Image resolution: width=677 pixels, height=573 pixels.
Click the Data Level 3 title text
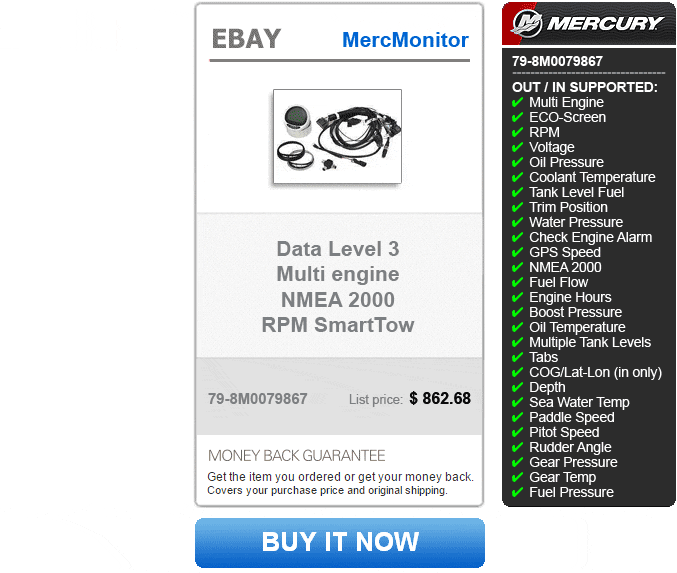pos(338,249)
